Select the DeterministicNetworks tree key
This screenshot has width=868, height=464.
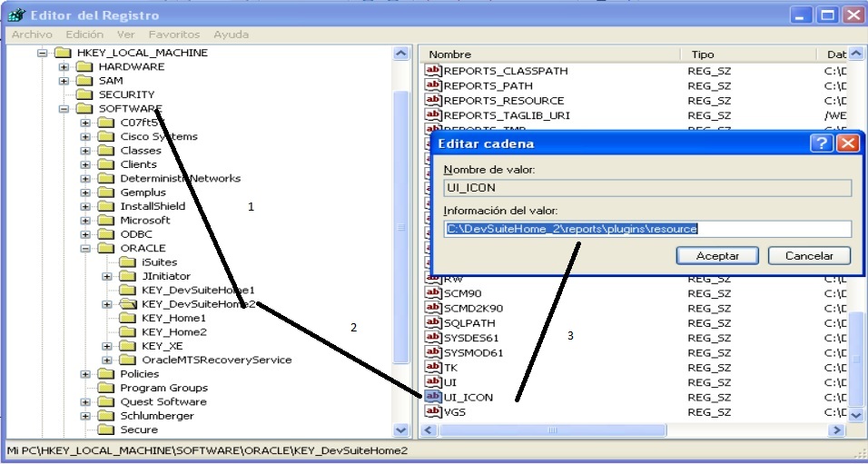[x=181, y=178]
